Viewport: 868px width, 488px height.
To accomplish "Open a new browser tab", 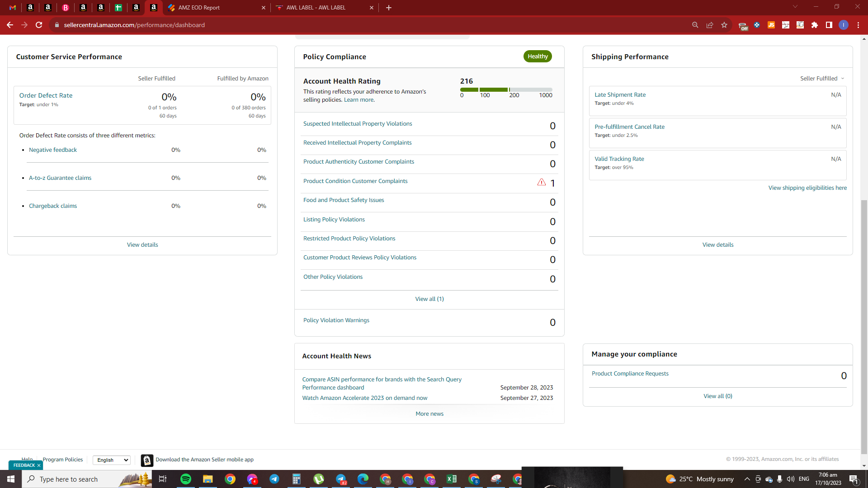I will [389, 8].
